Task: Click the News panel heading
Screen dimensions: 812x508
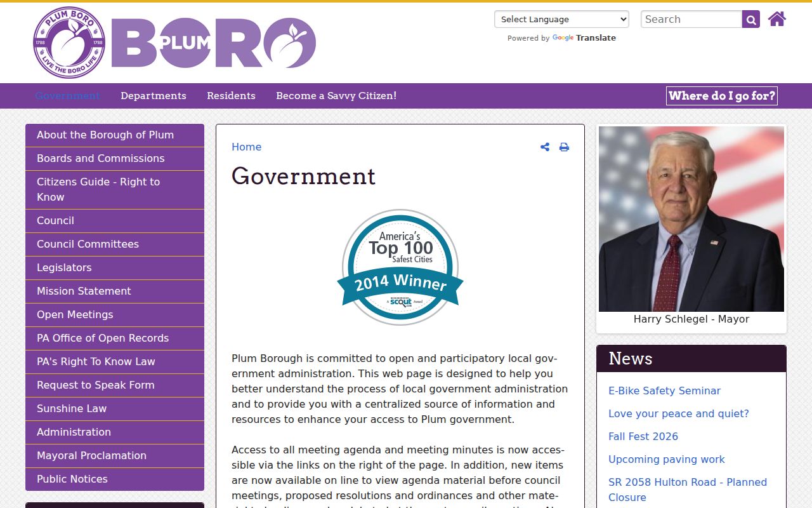Action: (x=631, y=359)
